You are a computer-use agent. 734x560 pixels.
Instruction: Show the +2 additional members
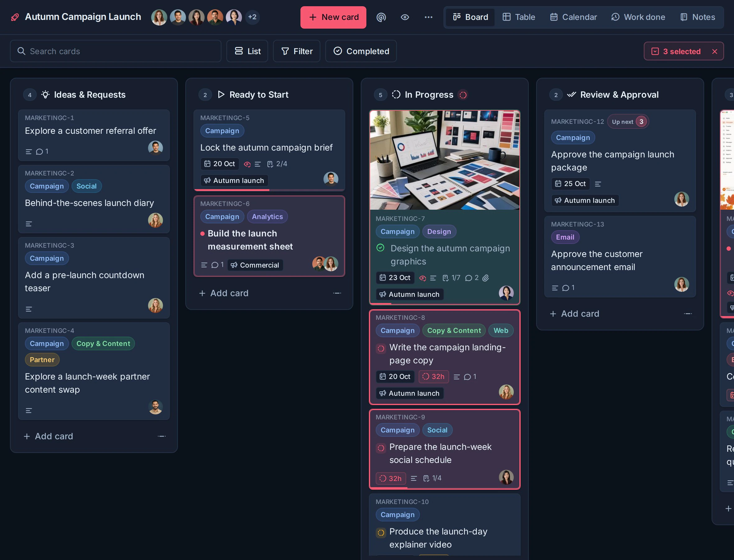[252, 17]
